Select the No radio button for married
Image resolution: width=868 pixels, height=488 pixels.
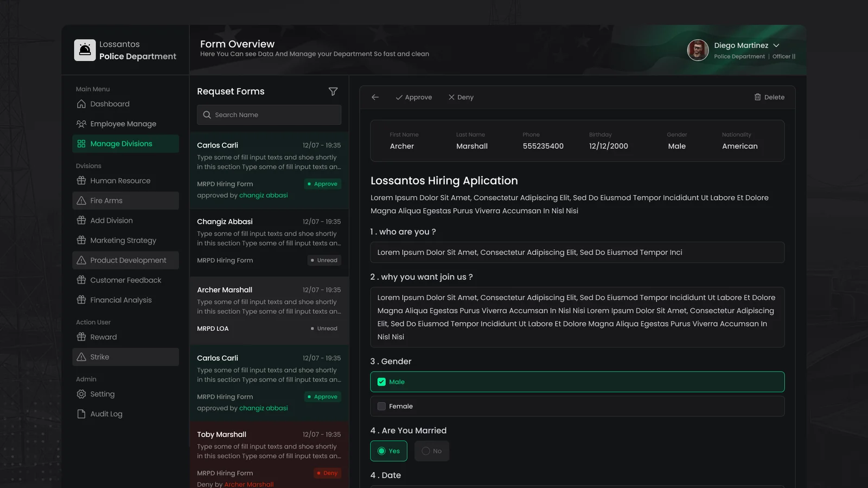(x=426, y=451)
